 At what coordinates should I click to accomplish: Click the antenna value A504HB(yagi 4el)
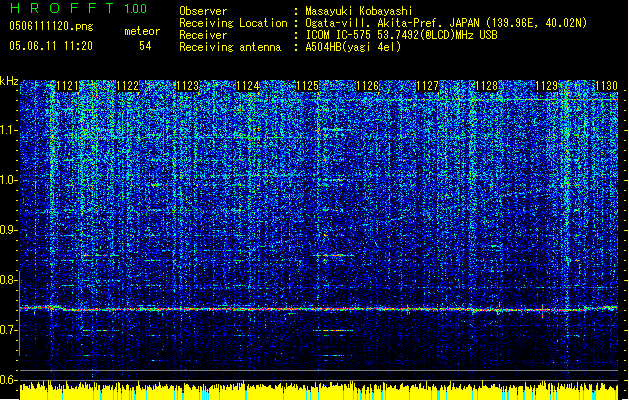pos(353,47)
